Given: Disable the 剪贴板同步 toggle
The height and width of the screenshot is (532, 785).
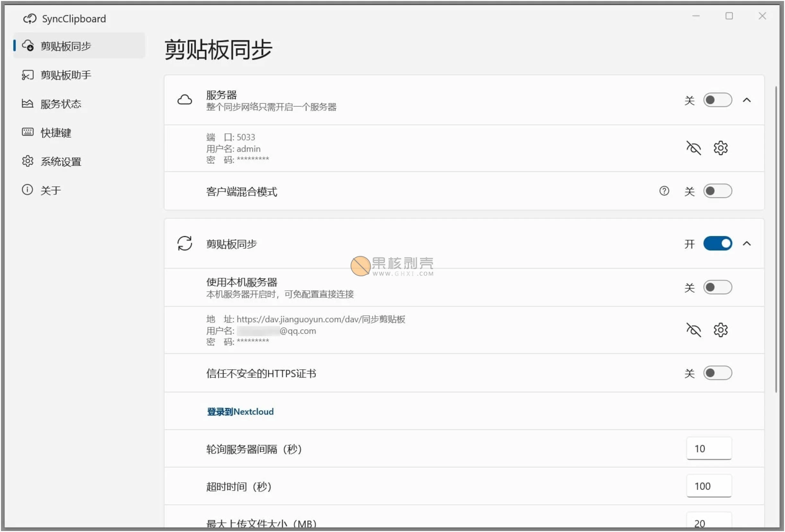Looking at the screenshot, I should (x=718, y=244).
